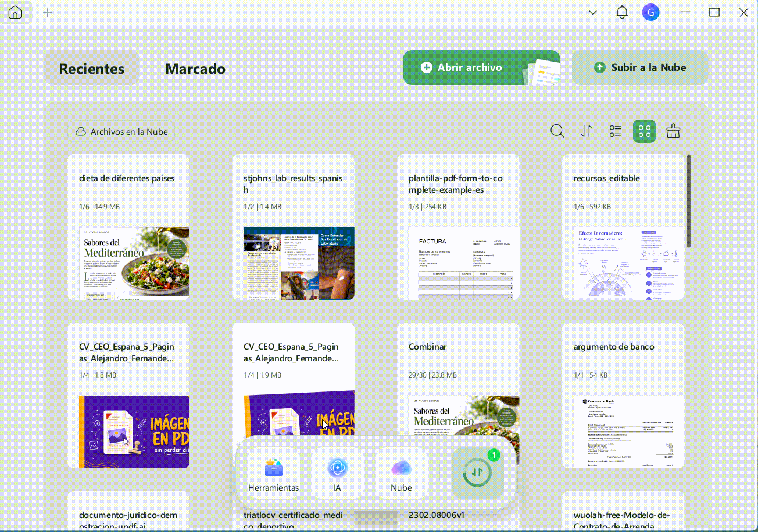Image resolution: width=758 pixels, height=532 pixels.
Task: Click the 1/2 | 1.4 MB text
Action: (x=262, y=207)
